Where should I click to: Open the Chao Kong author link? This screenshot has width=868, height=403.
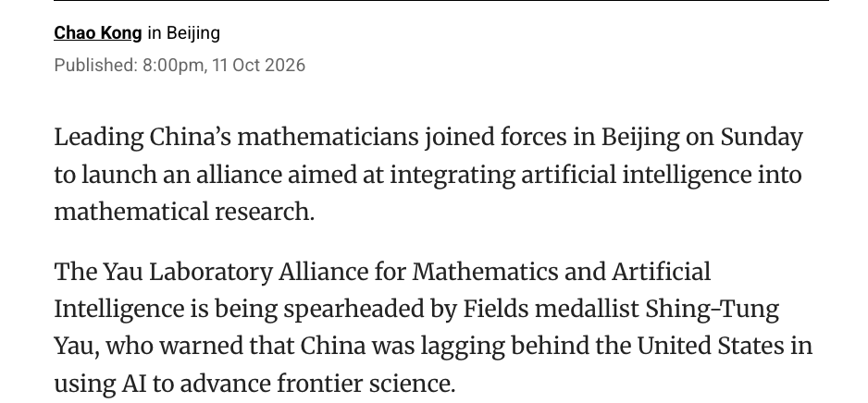[98, 33]
